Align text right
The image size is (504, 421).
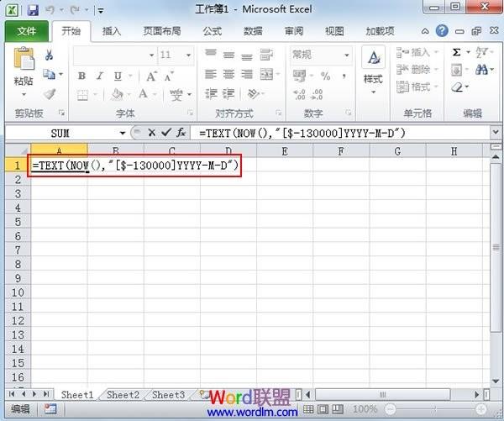pyautogui.click(x=247, y=74)
